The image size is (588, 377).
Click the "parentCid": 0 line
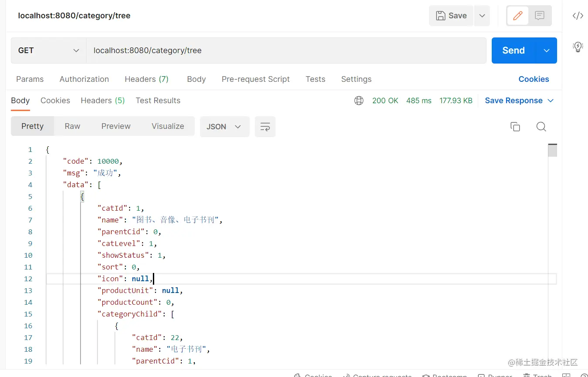point(129,232)
